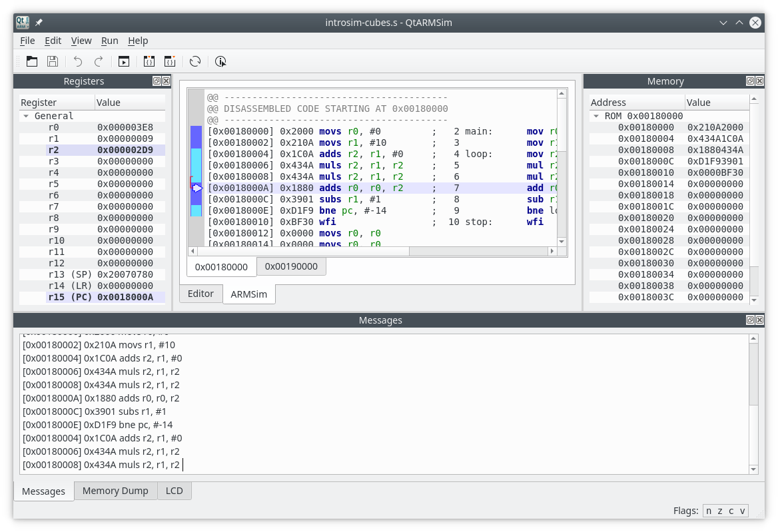Open the Help menu

[x=138, y=41]
